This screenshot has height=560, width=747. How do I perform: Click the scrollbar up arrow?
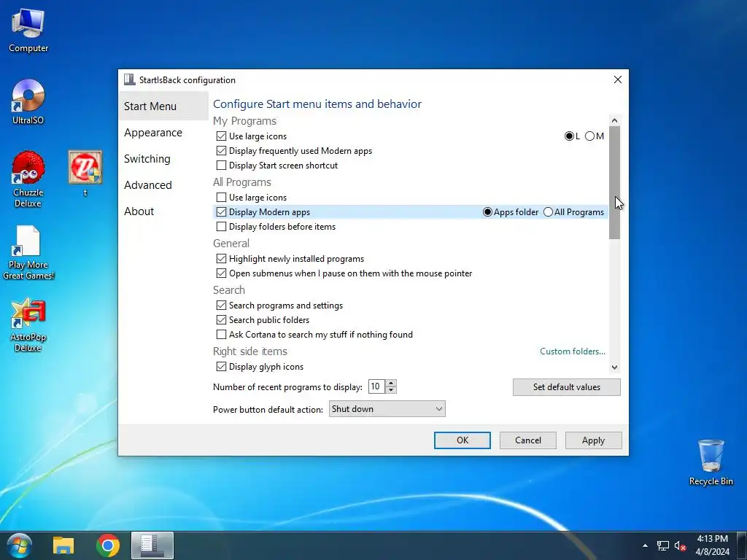coord(614,120)
